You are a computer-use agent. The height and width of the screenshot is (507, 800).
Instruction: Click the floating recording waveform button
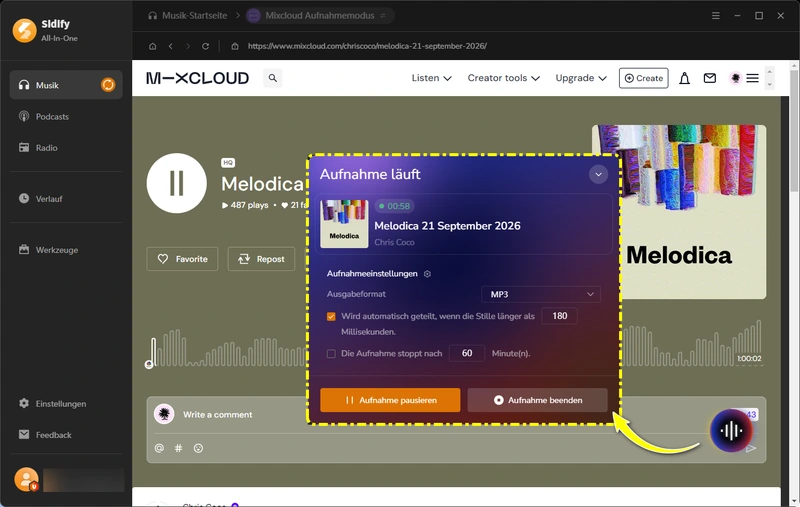(x=731, y=431)
